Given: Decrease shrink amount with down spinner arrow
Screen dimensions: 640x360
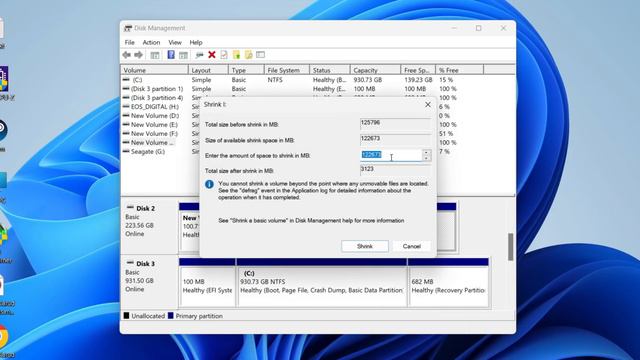Looking at the screenshot, I should tap(426, 158).
